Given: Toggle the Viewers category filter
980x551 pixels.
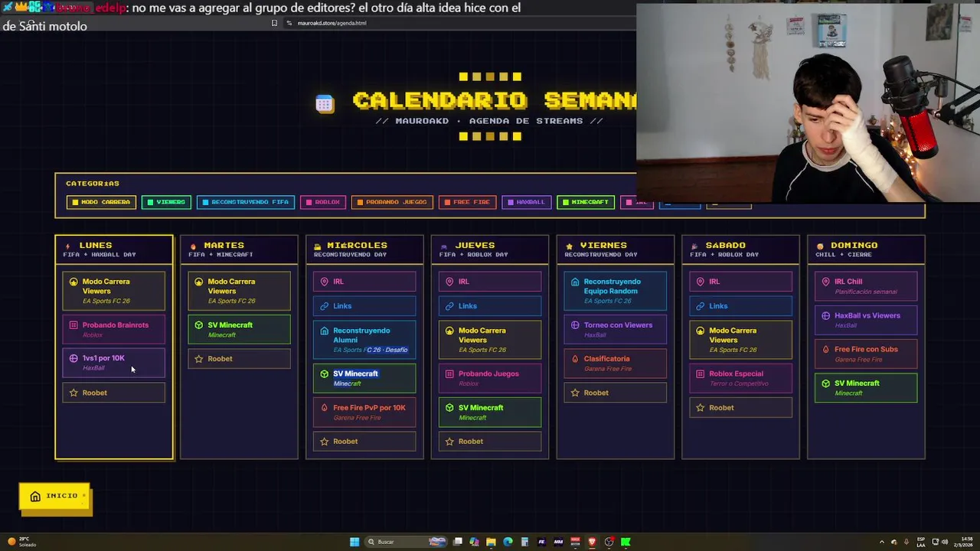Looking at the screenshot, I should click(166, 202).
